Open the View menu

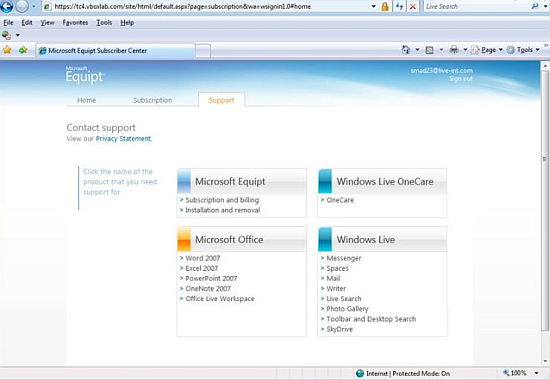pyautogui.click(x=47, y=22)
